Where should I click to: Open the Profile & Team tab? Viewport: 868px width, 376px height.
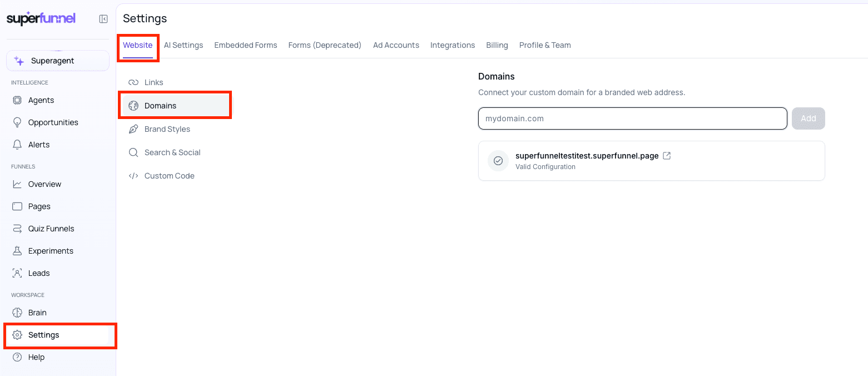[545, 45]
